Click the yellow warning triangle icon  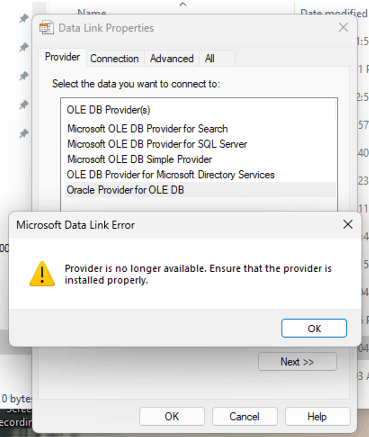pyautogui.click(x=42, y=274)
